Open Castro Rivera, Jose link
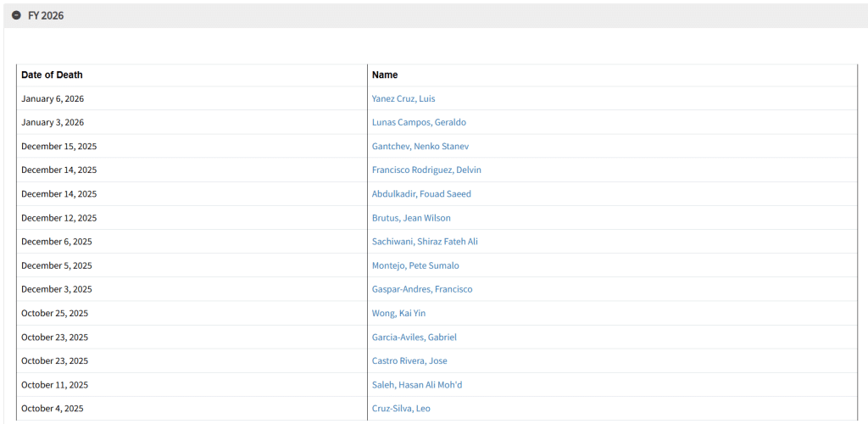 (x=409, y=360)
